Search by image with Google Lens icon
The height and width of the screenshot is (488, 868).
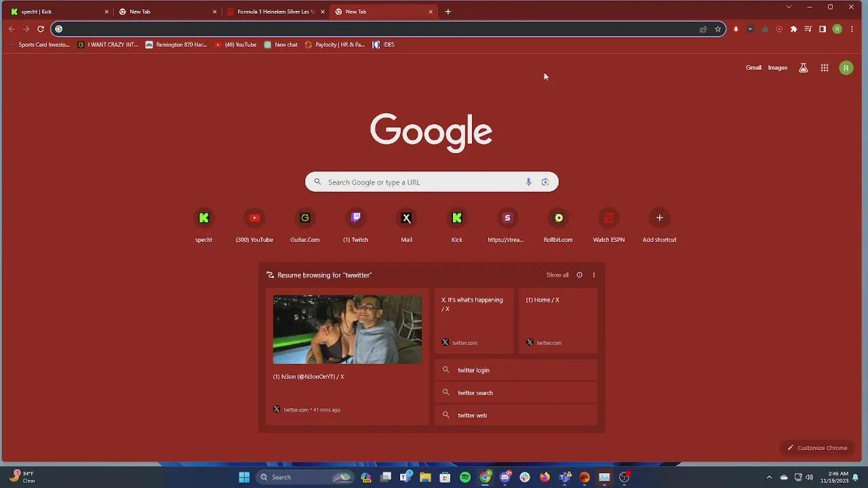(x=545, y=182)
